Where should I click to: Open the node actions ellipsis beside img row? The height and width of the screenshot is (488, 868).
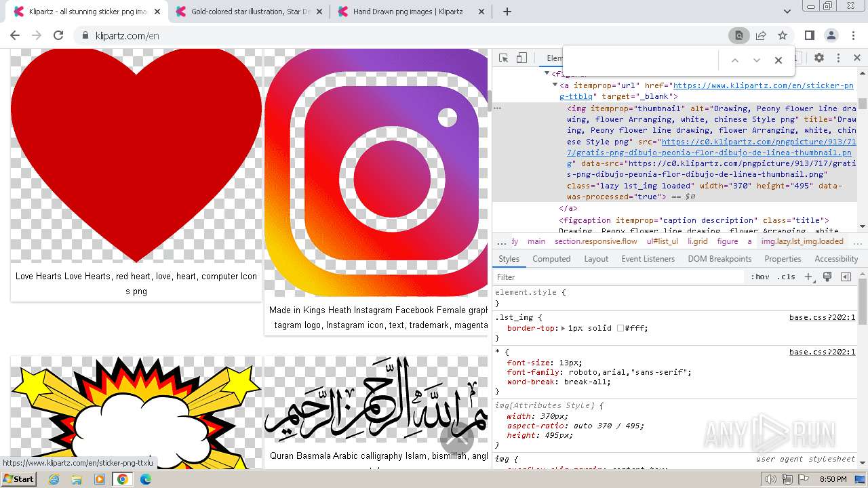point(497,108)
